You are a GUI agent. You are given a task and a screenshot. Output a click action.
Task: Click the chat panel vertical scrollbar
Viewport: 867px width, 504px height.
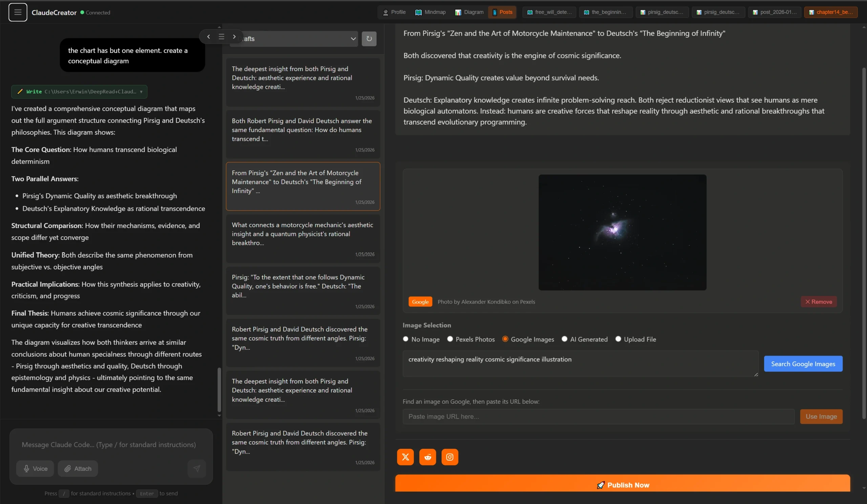(x=219, y=390)
